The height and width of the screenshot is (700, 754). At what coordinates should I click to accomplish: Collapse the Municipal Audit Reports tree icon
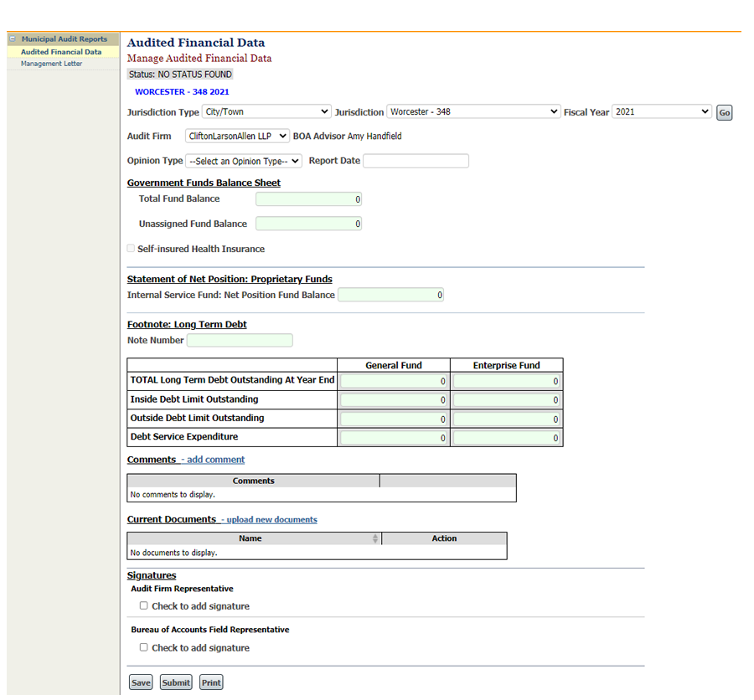pyautogui.click(x=13, y=39)
